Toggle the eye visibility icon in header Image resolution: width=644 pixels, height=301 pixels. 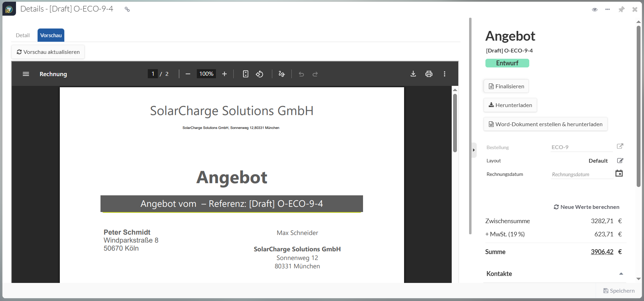point(595,9)
